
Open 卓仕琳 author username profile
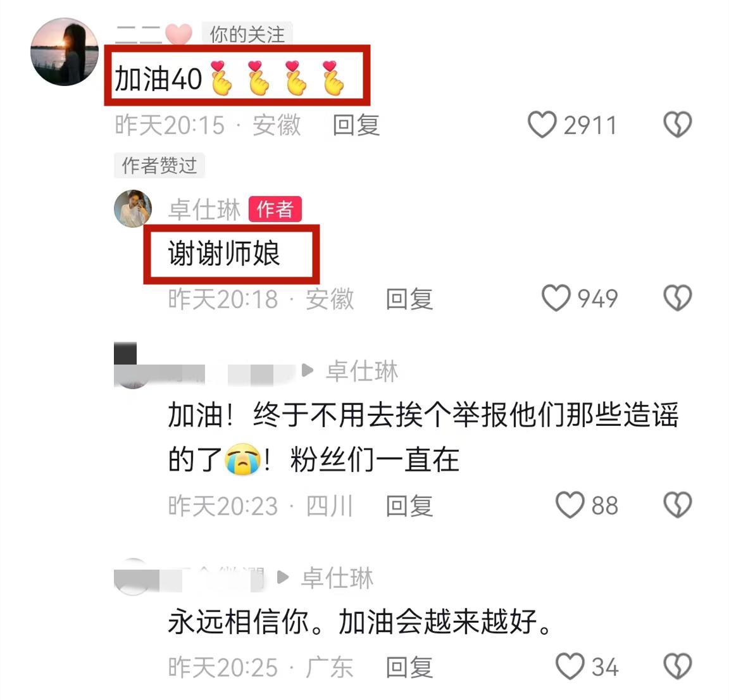[x=204, y=209]
